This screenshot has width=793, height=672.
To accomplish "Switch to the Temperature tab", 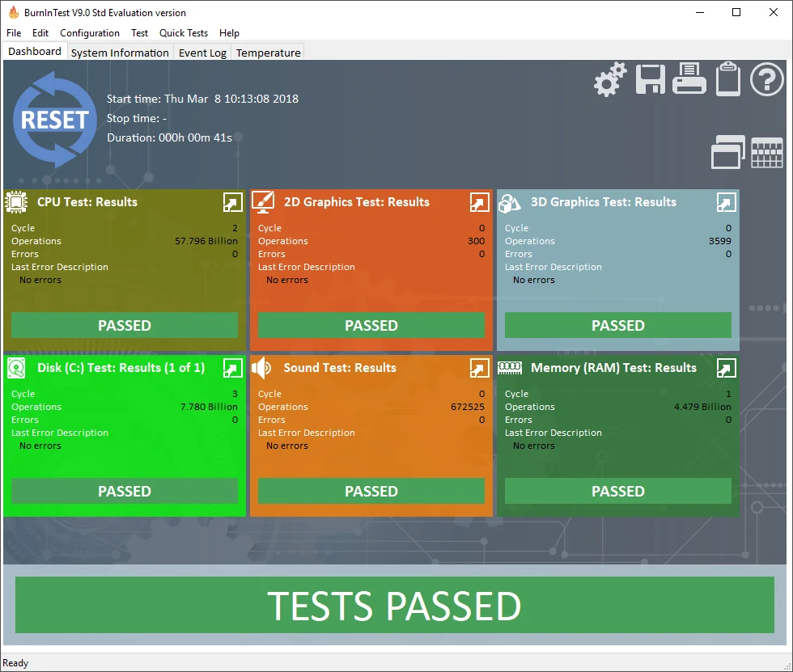I will click(x=268, y=53).
